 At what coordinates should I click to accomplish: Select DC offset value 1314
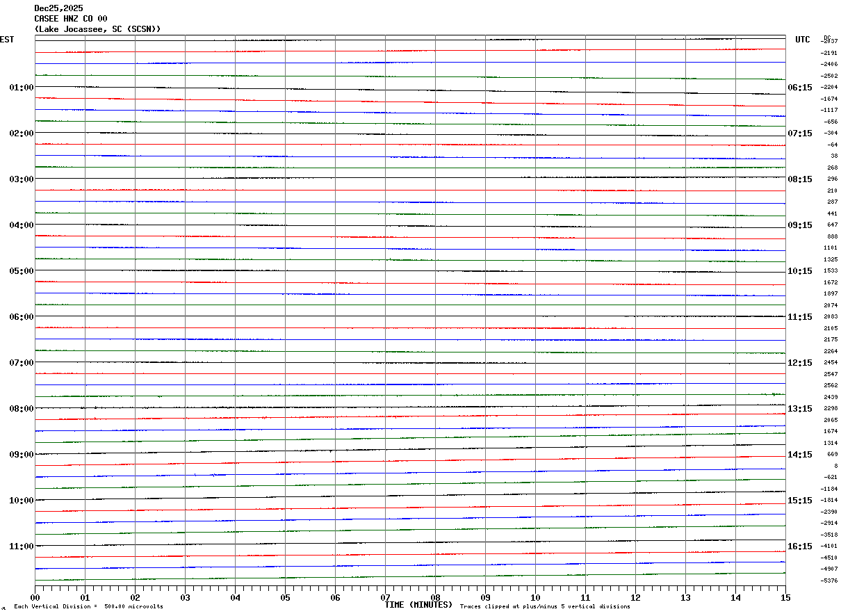(831, 443)
